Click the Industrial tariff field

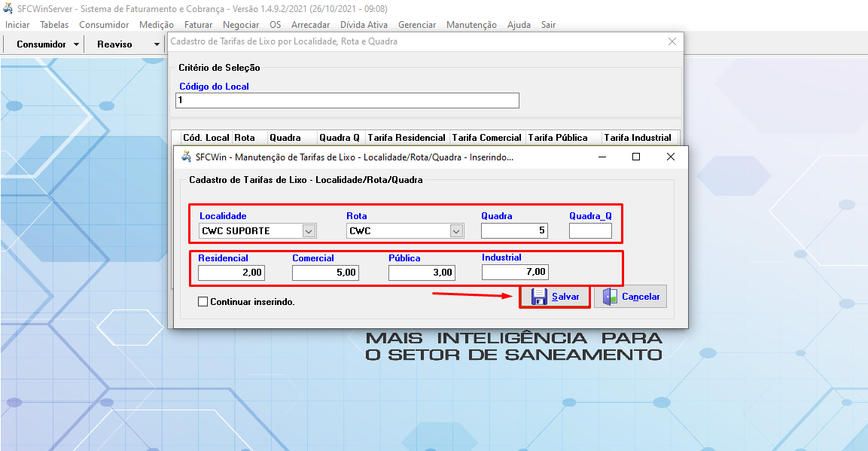(x=515, y=272)
